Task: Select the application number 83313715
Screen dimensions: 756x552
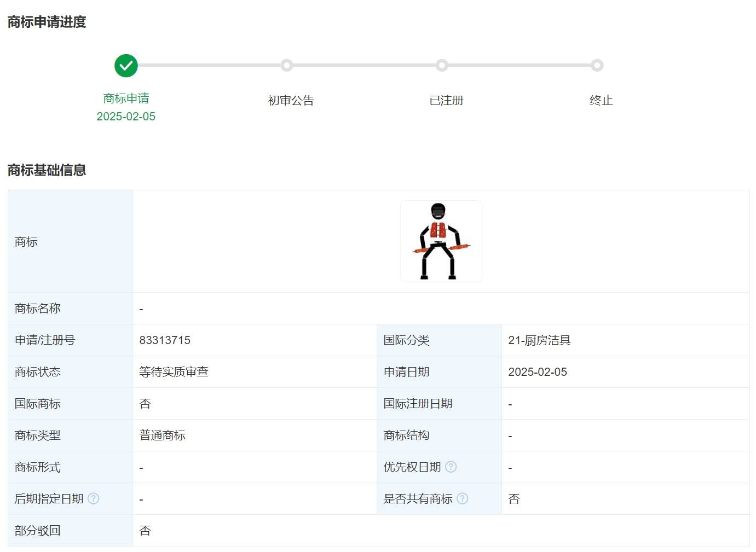Action: [x=165, y=340]
